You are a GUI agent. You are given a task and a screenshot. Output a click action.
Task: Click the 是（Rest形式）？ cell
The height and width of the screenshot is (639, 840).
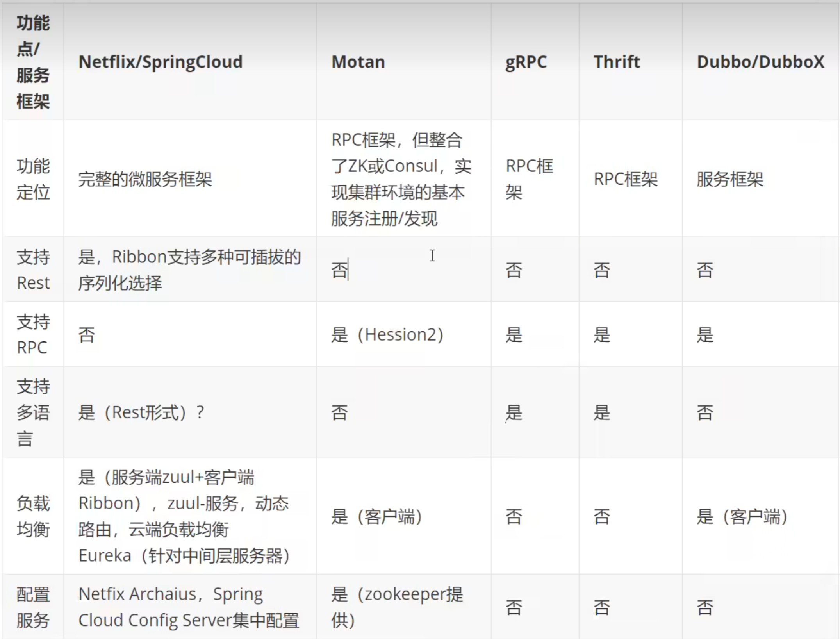[141, 412]
